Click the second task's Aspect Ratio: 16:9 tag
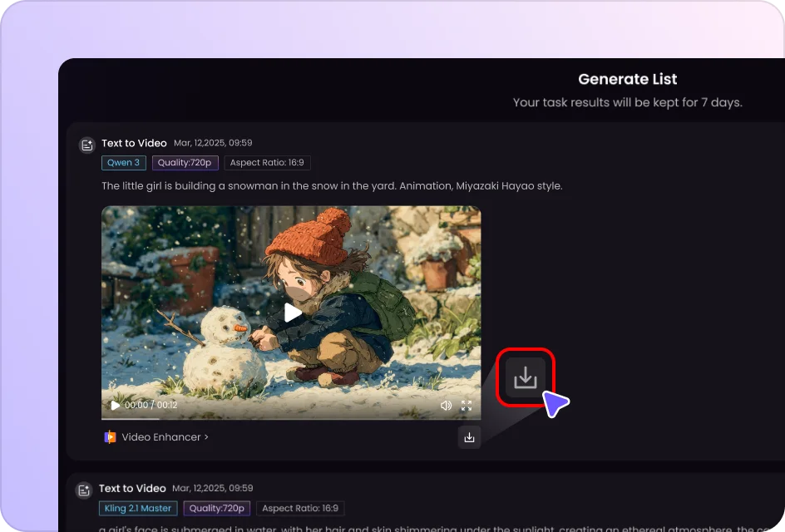 (299, 508)
